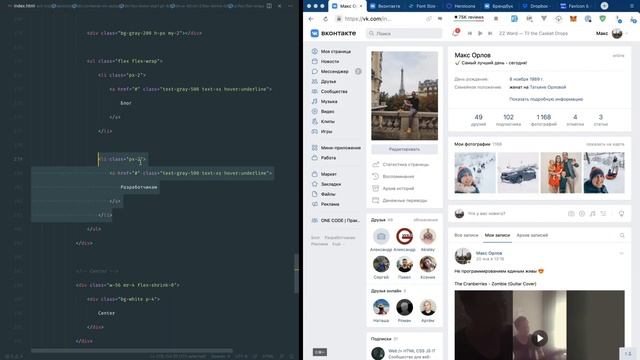
Task: Open Музыка in the VK sidebar
Action: point(329,101)
